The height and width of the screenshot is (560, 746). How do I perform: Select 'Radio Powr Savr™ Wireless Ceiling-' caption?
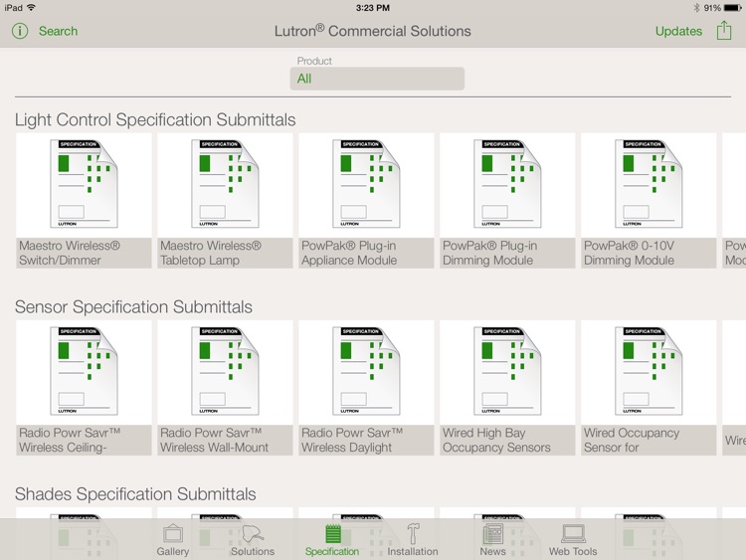pos(84,440)
